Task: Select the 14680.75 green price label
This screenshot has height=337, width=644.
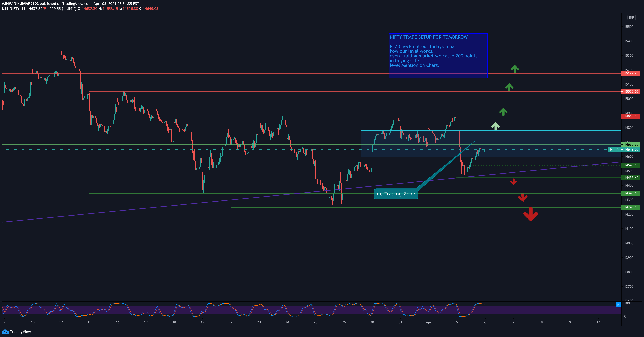Action: pyautogui.click(x=631, y=144)
